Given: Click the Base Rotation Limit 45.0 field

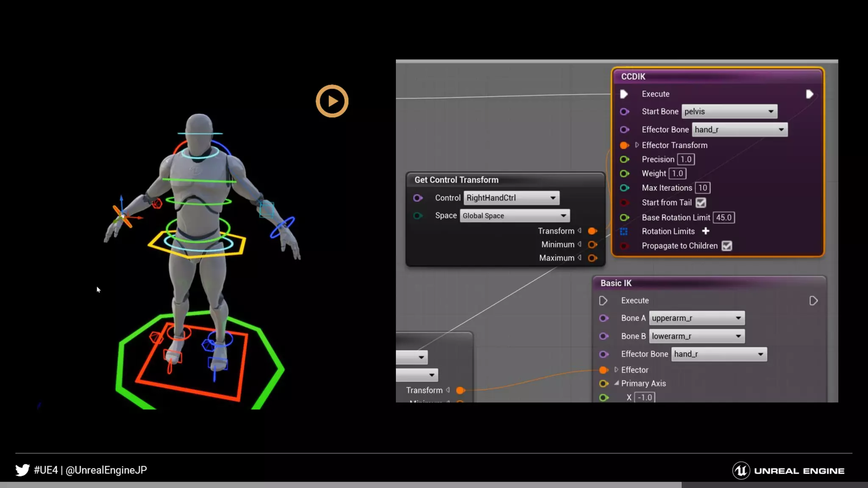Looking at the screenshot, I should (723, 218).
